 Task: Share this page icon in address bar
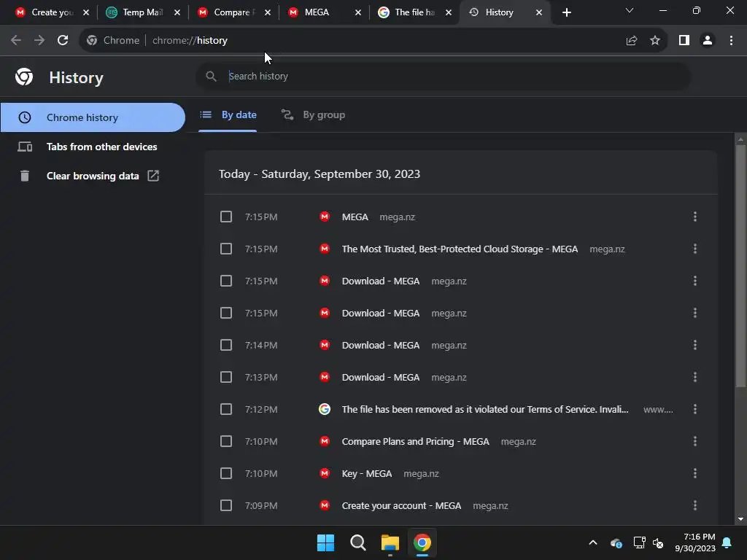[632, 41]
